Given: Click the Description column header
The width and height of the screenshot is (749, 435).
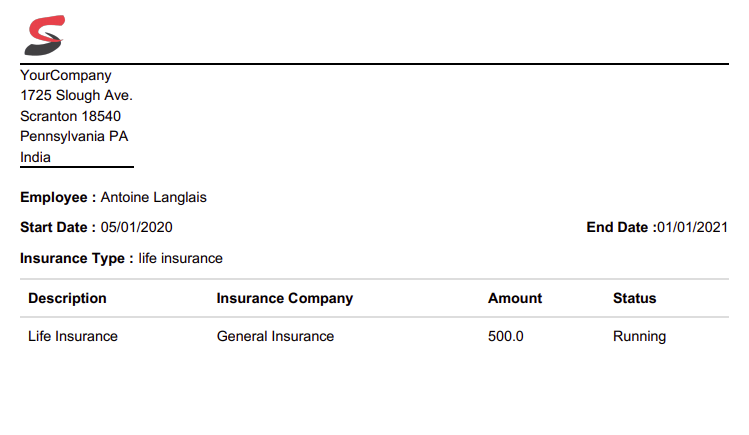Looking at the screenshot, I should [x=67, y=298].
